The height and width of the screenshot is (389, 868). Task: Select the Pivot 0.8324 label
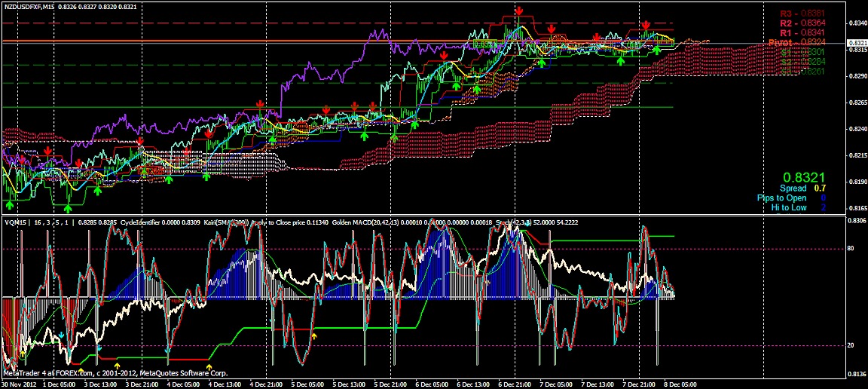coord(796,43)
